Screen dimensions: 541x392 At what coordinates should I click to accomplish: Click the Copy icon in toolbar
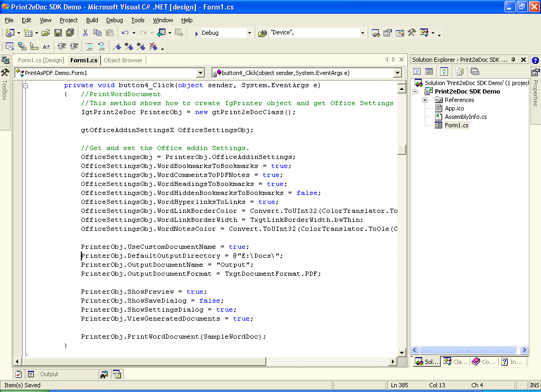(97, 33)
